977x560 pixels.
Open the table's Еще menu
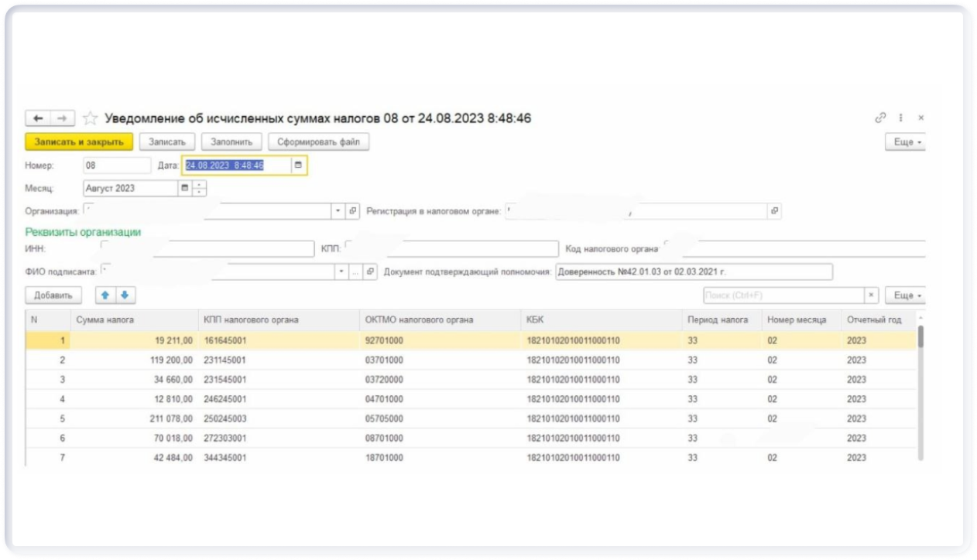coord(905,295)
